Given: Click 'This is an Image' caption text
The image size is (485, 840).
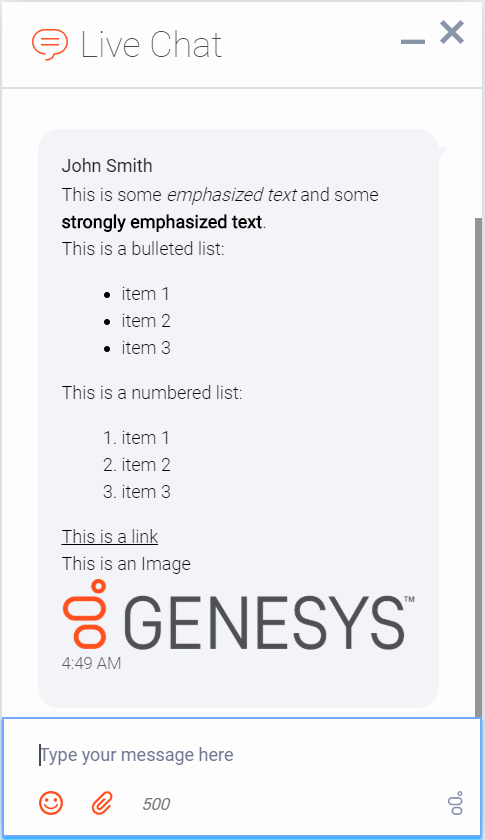Looking at the screenshot, I should pos(126,564).
